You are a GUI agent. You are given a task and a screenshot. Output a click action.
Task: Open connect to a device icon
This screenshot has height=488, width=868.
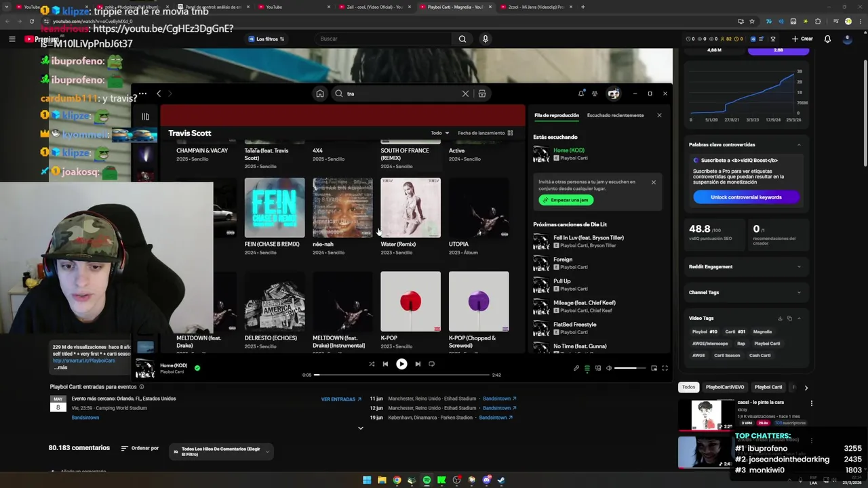point(598,368)
